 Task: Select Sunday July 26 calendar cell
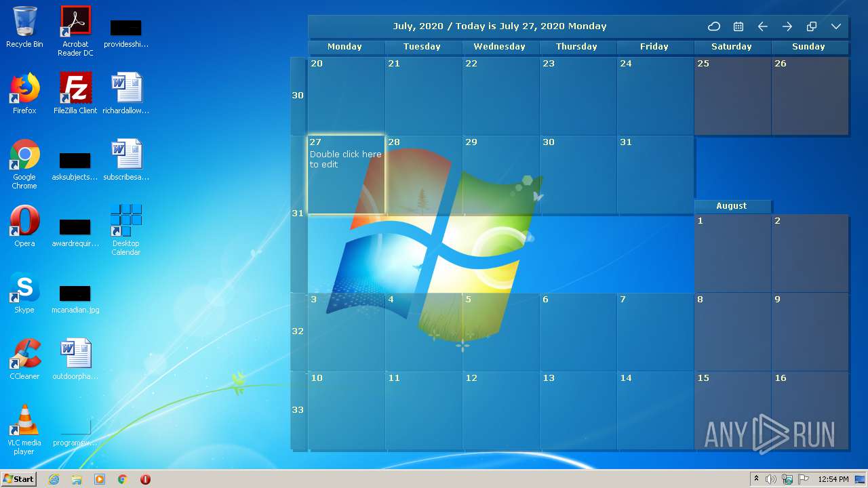[x=810, y=96]
